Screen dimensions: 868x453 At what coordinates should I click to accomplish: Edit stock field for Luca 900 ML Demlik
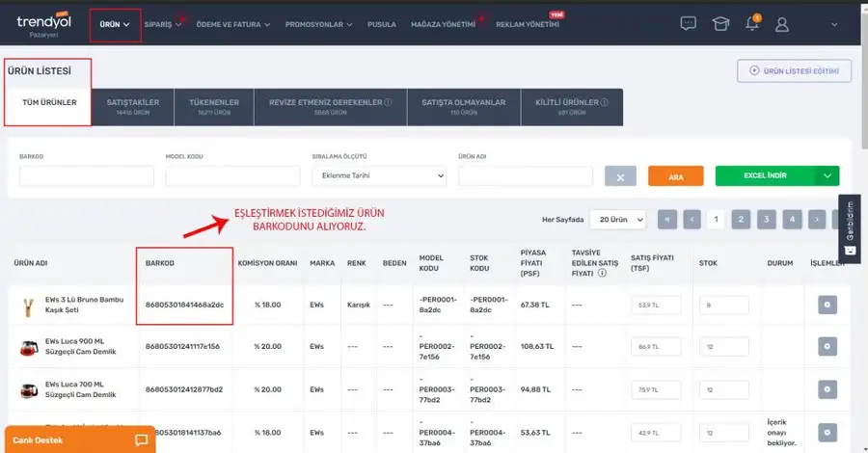pos(723,347)
